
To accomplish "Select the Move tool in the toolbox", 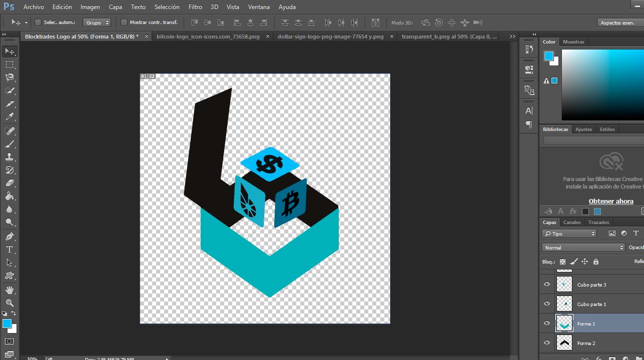I will coord(10,51).
